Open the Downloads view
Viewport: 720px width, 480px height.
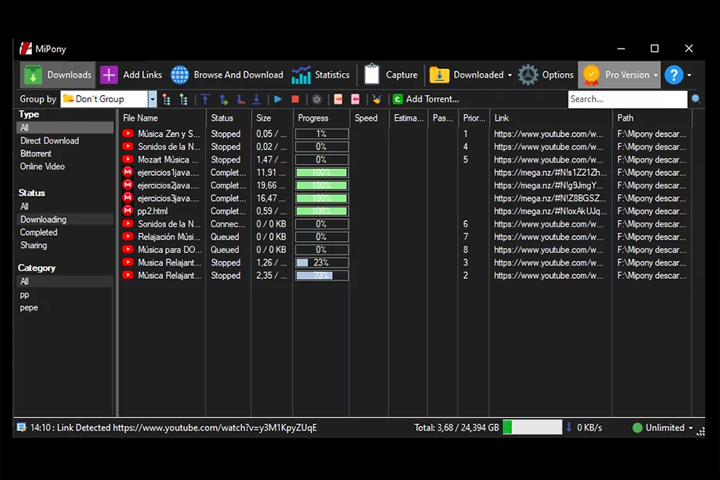point(58,75)
